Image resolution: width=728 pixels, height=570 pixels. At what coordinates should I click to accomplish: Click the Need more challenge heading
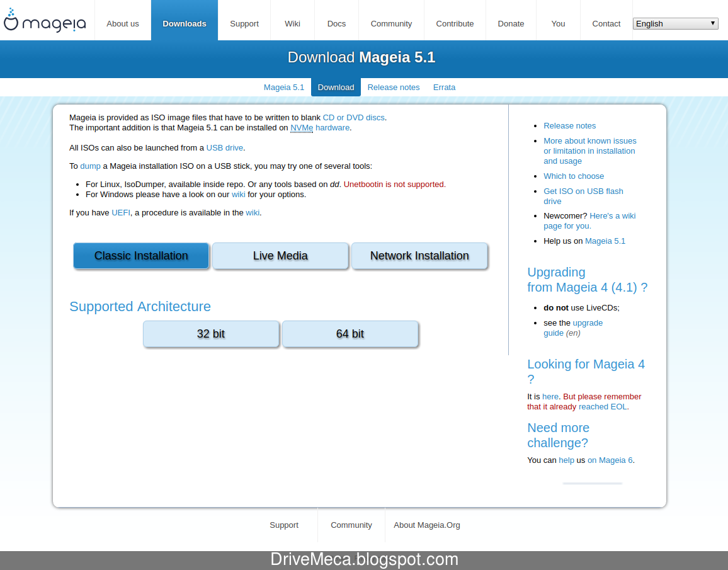coord(558,435)
